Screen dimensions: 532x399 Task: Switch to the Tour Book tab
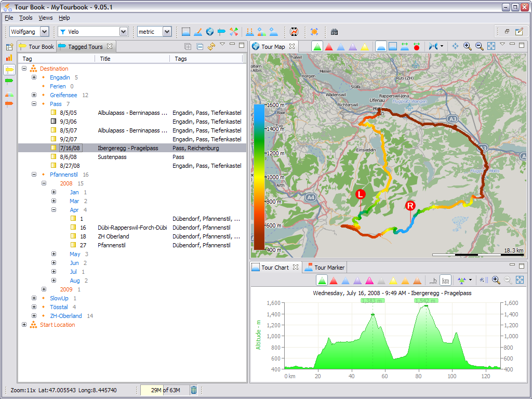click(x=37, y=46)
